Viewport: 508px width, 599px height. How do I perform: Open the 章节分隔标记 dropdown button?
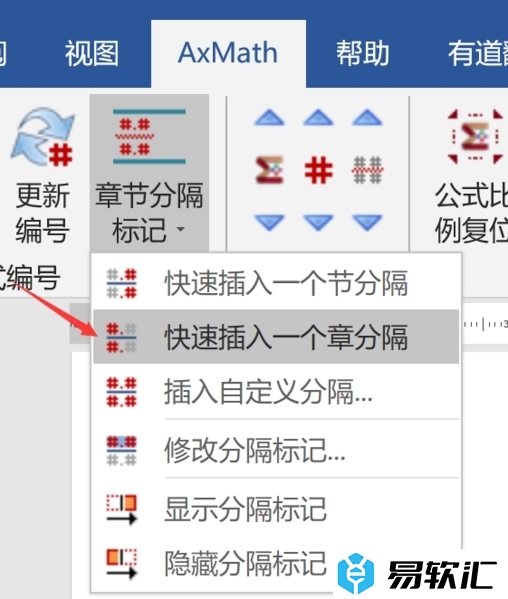149,173
